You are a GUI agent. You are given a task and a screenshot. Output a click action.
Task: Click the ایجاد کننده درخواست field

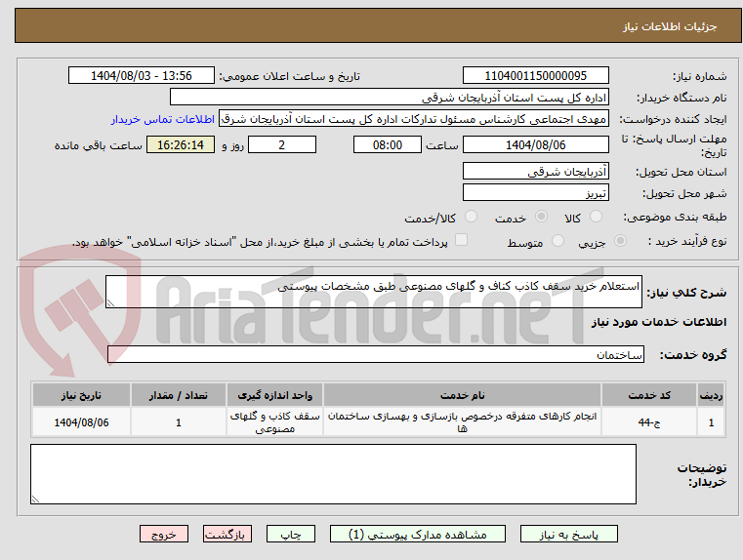point(414,119)
